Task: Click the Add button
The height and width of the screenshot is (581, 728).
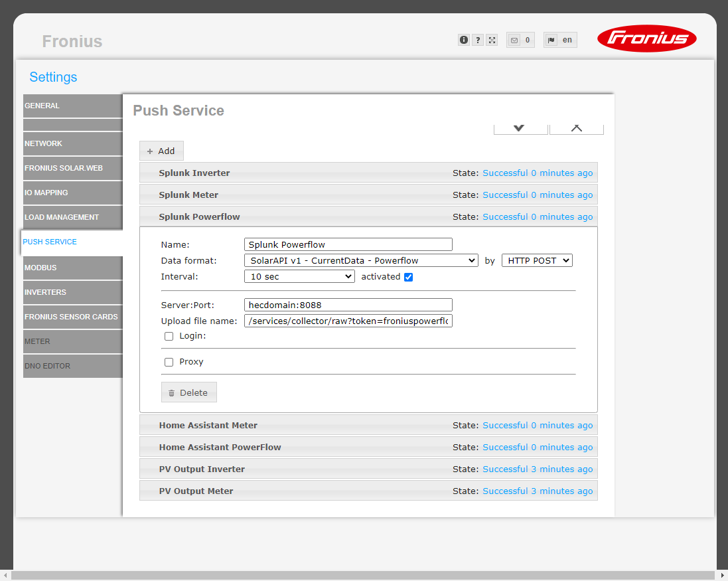Action: (161, 151)
